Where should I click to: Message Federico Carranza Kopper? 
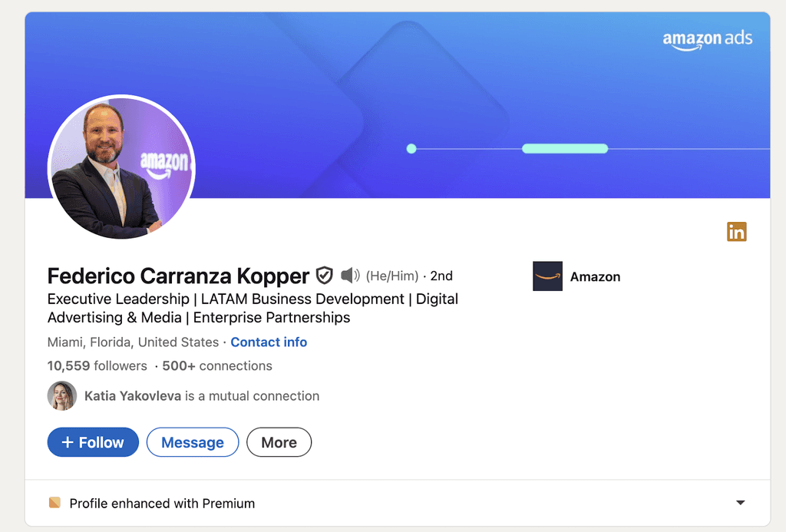click(193, 442)
